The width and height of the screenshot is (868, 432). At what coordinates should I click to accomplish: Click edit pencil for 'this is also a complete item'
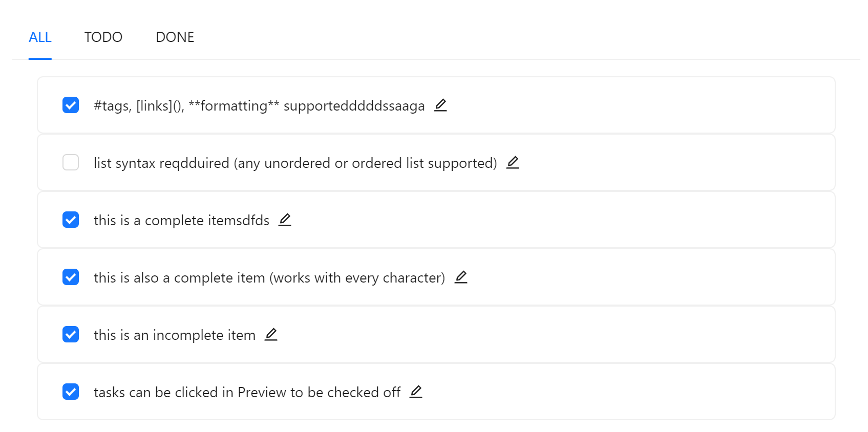(x=461, y=277)
